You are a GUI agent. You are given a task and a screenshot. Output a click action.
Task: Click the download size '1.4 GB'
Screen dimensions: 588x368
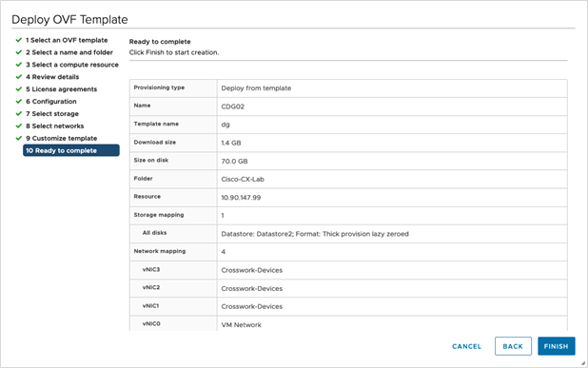[231, 143]
